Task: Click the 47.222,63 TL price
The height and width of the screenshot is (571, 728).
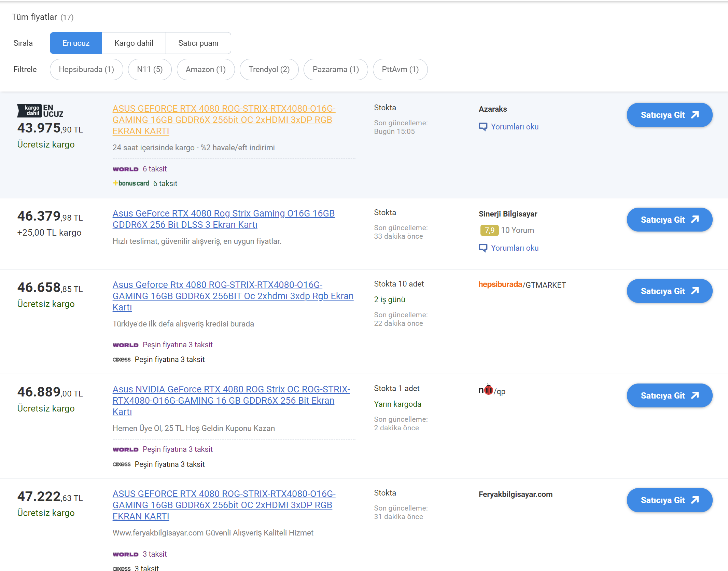Action: coord(50,497)
